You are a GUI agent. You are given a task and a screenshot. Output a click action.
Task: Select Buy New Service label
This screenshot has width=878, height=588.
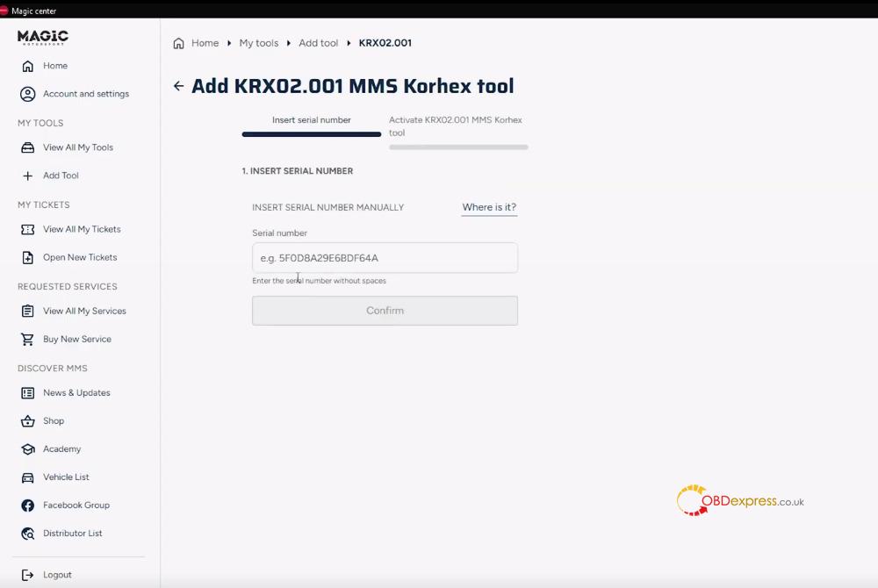coord(77,339)
